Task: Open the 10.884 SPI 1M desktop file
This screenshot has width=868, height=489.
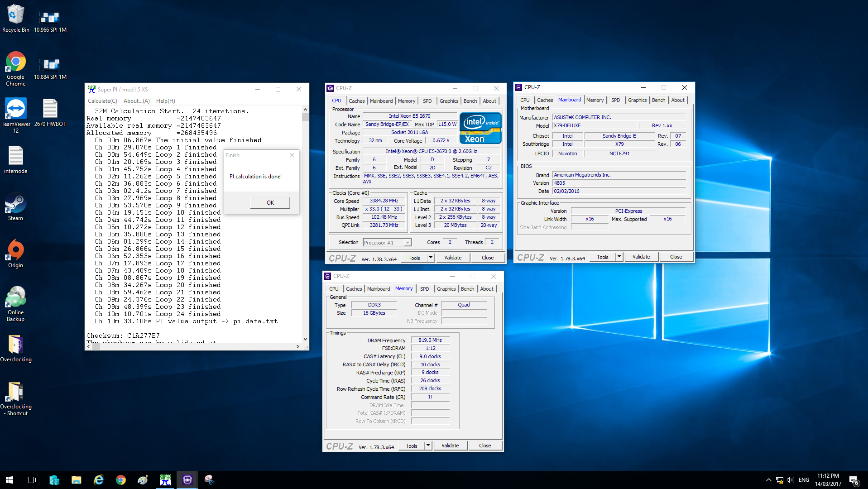Action: (x=50, y=68)
